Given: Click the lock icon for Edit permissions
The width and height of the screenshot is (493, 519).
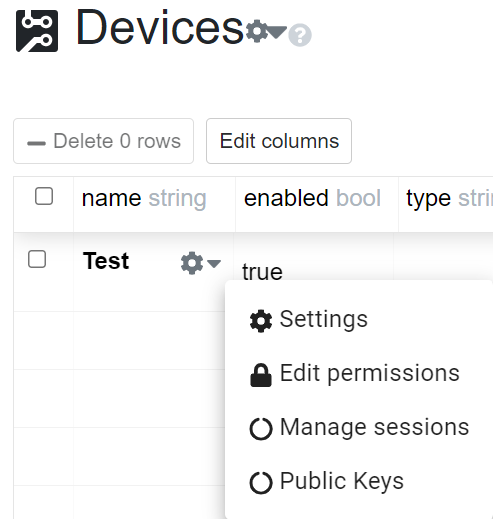Looking at the screenshot, I should 261,375.
